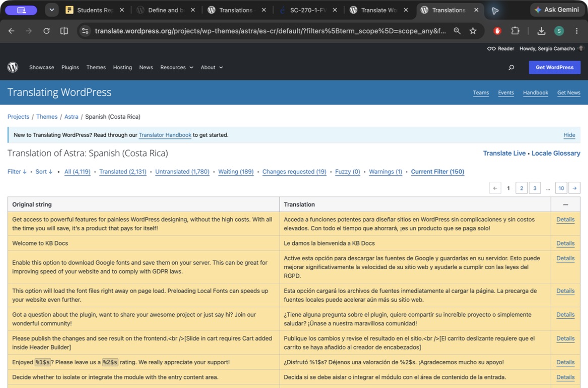Open the Events link

point(506,92)
